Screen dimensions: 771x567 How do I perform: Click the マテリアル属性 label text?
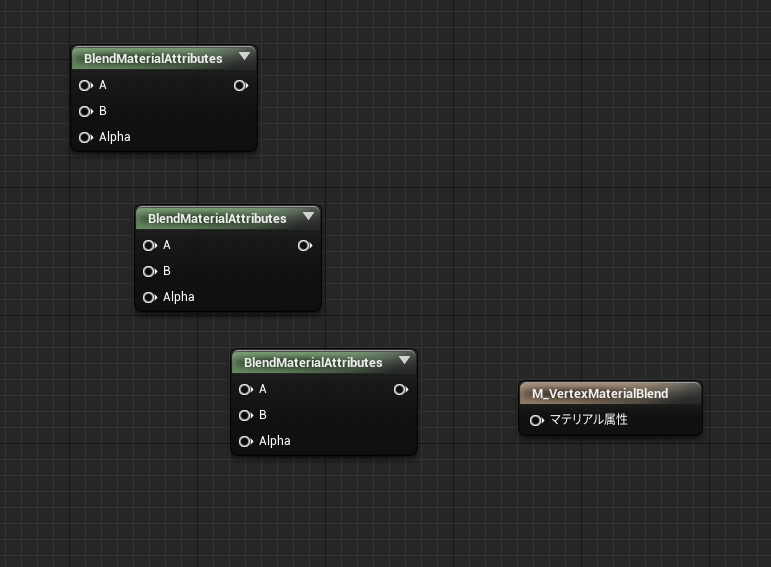(x=589, y=419)
